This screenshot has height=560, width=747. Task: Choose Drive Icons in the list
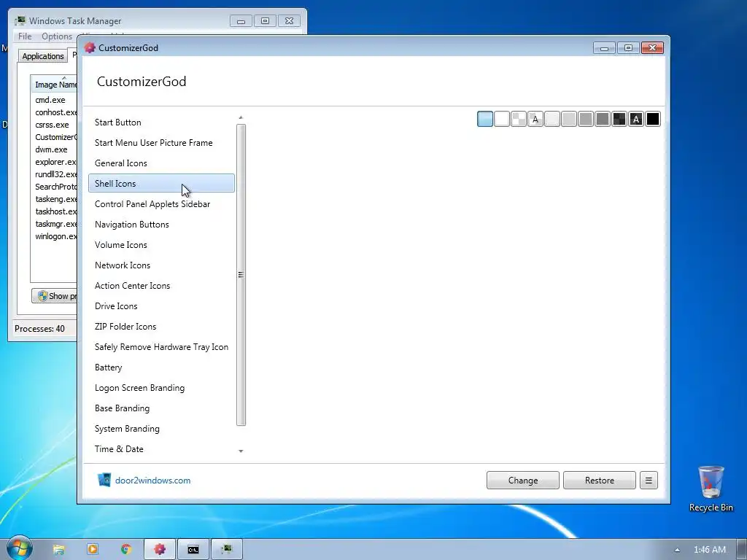pyautogui.click(x=161, y=306)
